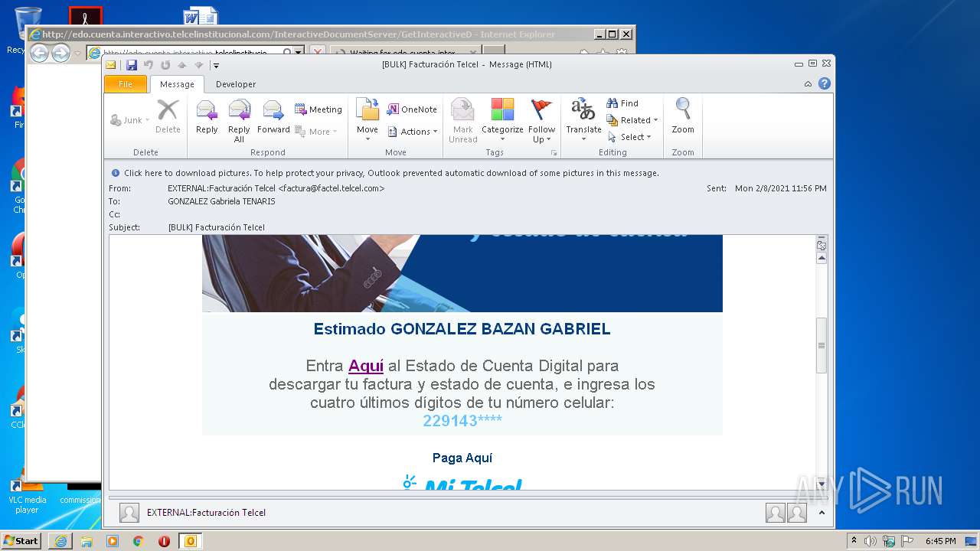This screenshot has height=551, width=980.
Task: Click the greeting Estimado GONZALEZ BAZAN GABRIEL
Action: 462,329
